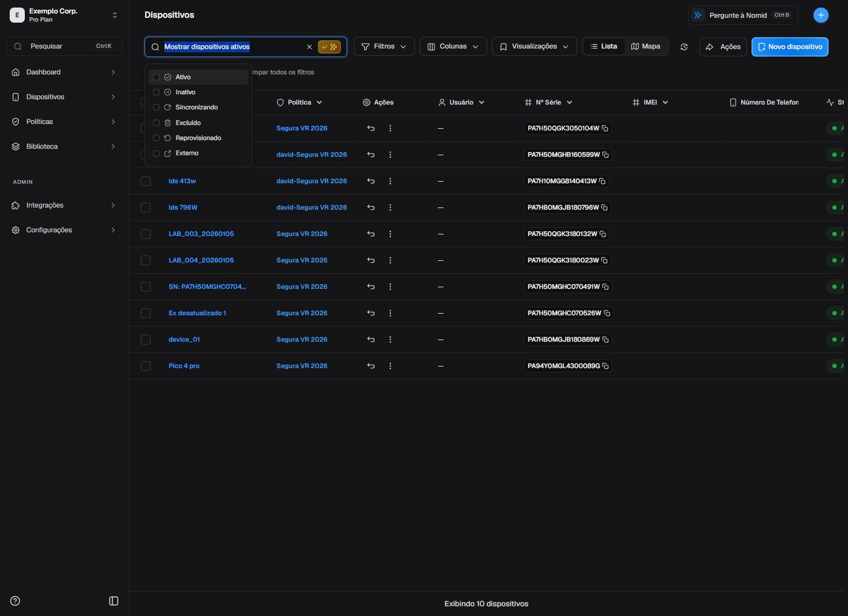The image size is (848, 616).
Task: Check the Sincronizando status filter option
Action: 156,107
